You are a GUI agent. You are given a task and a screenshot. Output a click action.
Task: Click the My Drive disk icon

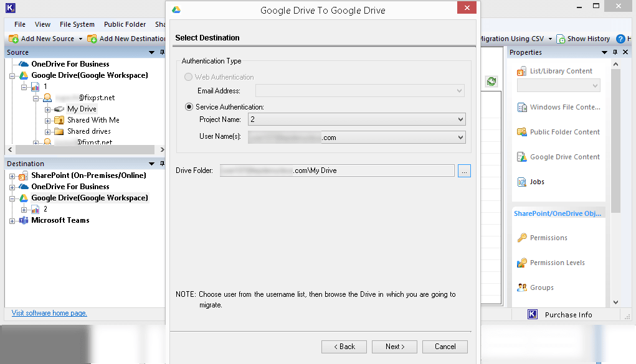click(59, 109)
